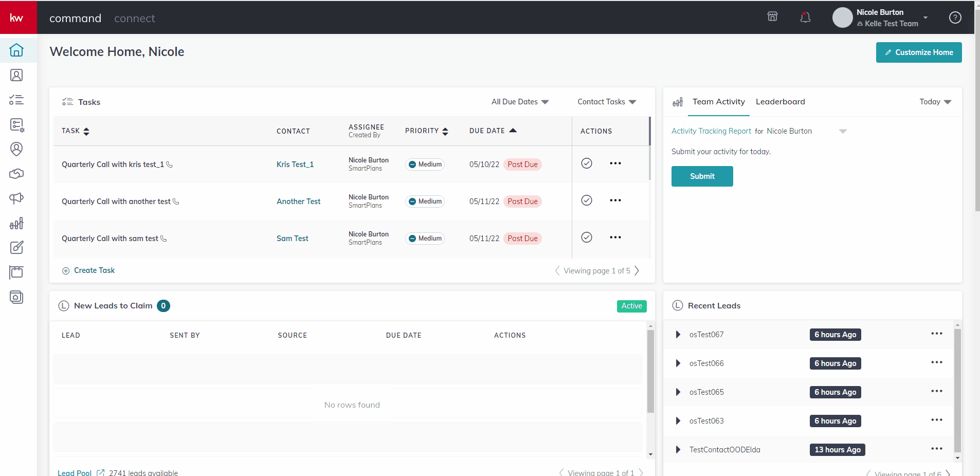Open more options for osTest067 lead
This screenshot has height=476, width=980.
[x=937, y=334]
